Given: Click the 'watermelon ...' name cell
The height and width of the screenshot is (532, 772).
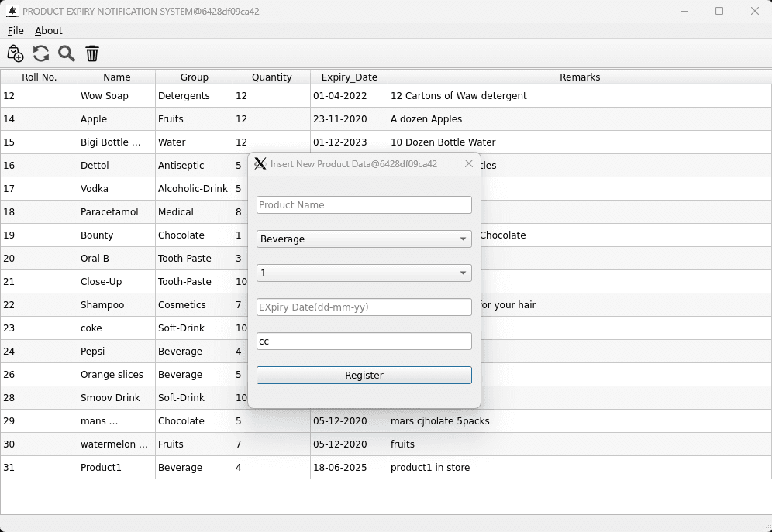Looking at the screenshot, I should point(117,444).
